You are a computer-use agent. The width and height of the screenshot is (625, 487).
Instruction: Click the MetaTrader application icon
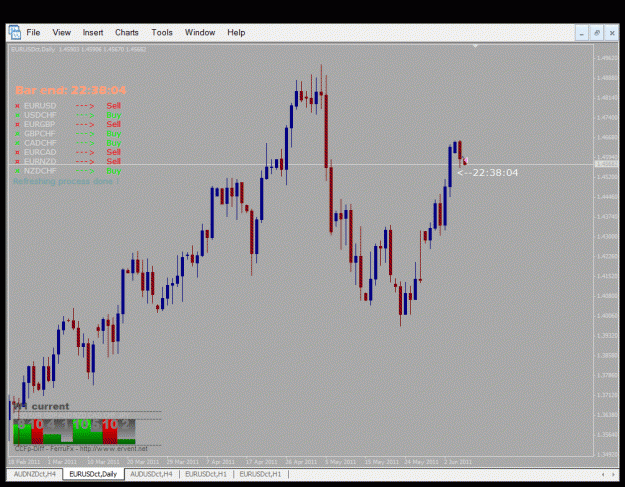click(x=15, y=33)
